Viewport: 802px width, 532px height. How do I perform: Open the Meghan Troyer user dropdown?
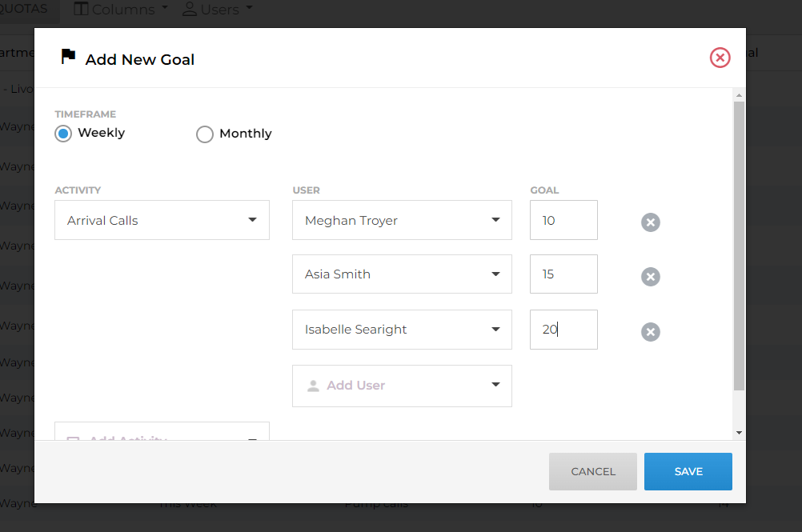click(402, 220)
